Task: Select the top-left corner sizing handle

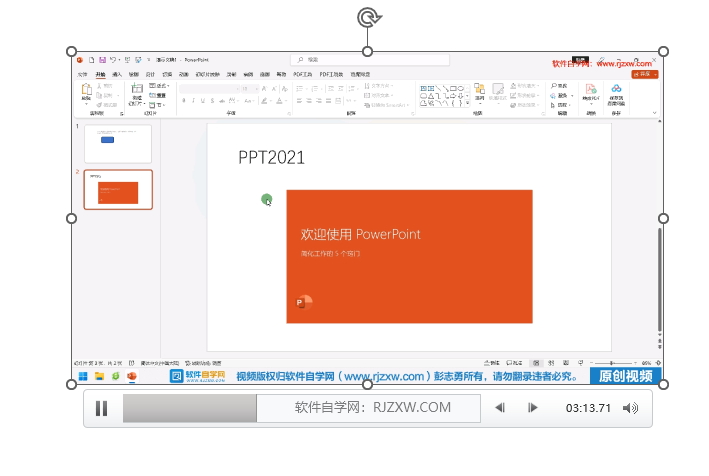Action: (71, 52)
